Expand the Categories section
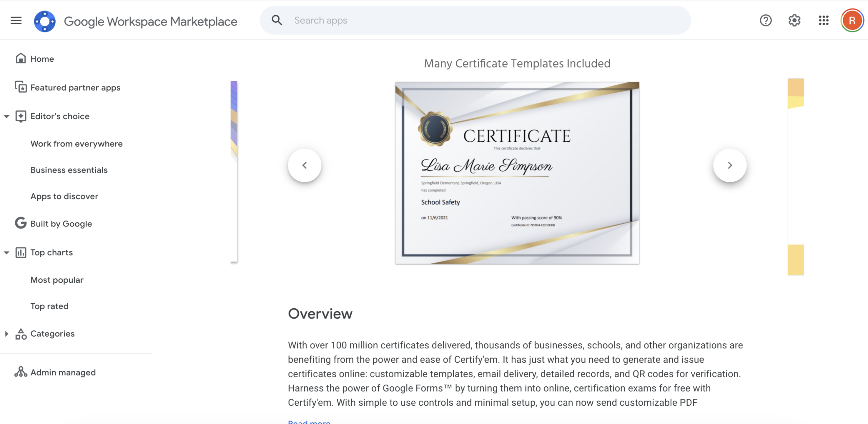 coord(6,334)
